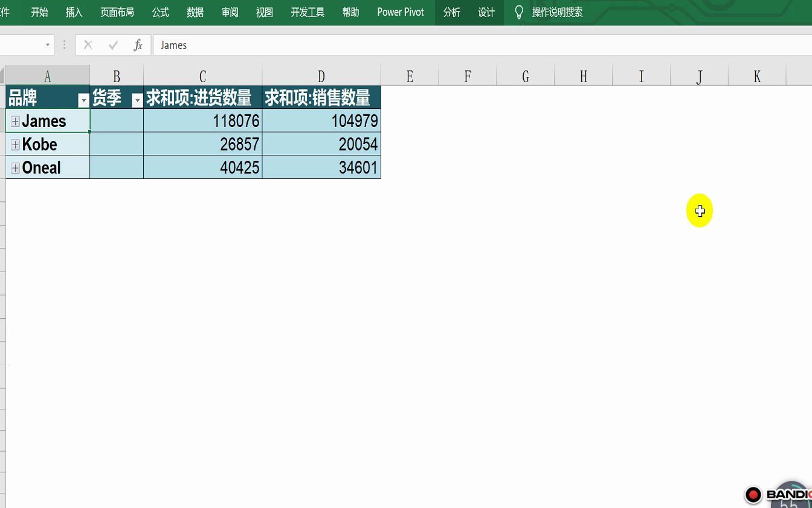Select column D header
This screenshot has width=812, height=508.
pos(321,76)
